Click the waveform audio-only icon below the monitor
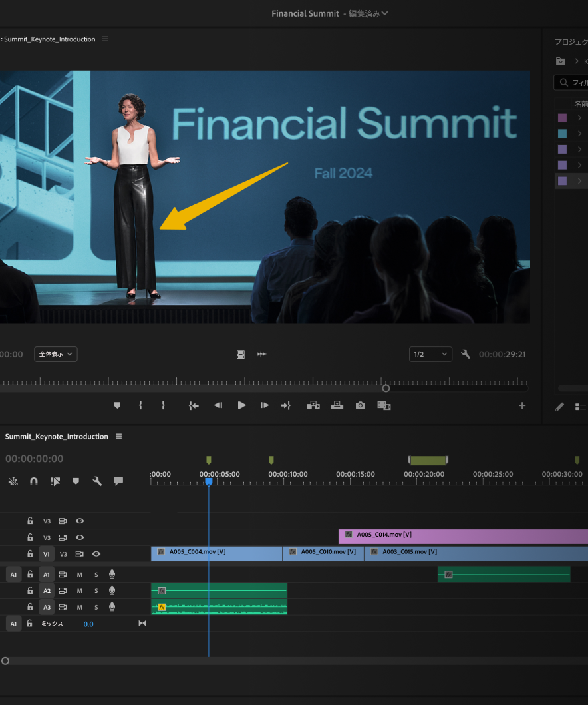Screen dimensions: 588x705 tap(261, 354)
